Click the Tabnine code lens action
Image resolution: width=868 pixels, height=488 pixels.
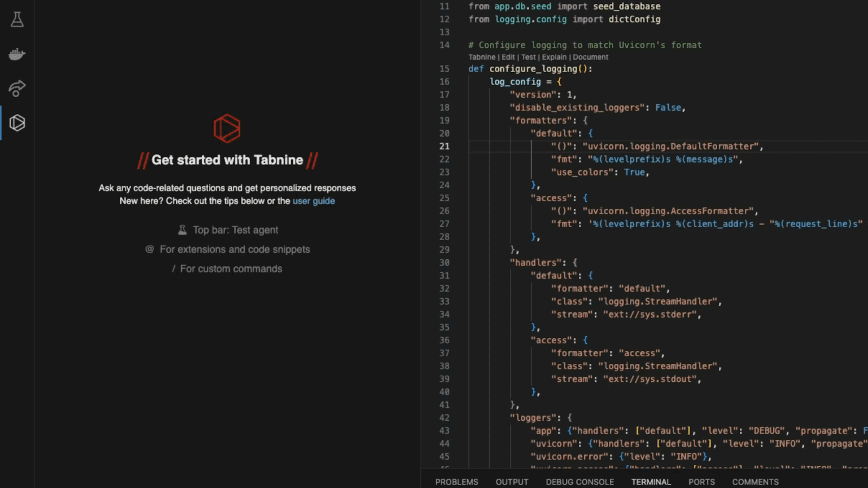tap(482, 57)
